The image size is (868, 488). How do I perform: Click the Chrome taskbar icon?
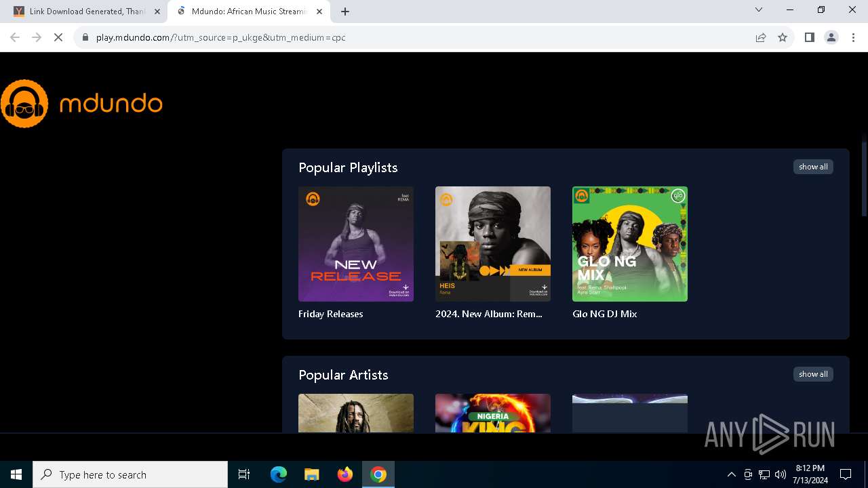tap(378, 474)
